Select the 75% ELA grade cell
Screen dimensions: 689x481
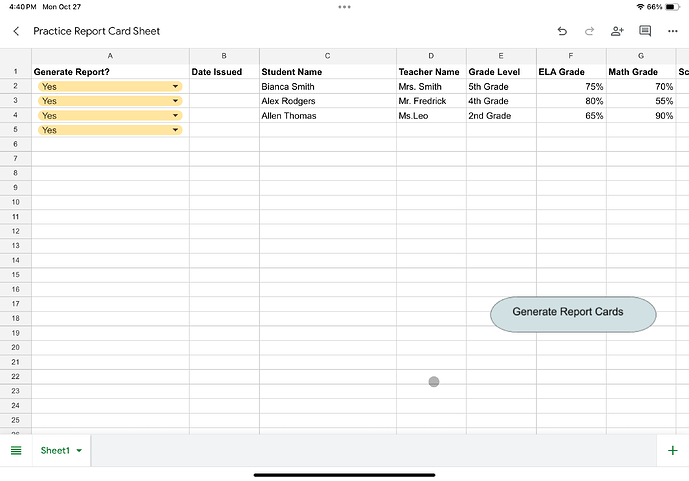coord(571,87)
